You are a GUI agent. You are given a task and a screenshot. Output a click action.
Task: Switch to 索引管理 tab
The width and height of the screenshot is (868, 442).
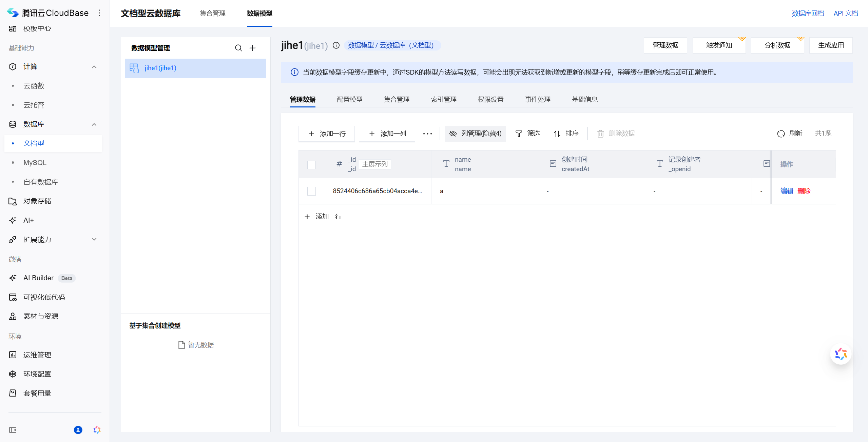(x=444, y=99)
